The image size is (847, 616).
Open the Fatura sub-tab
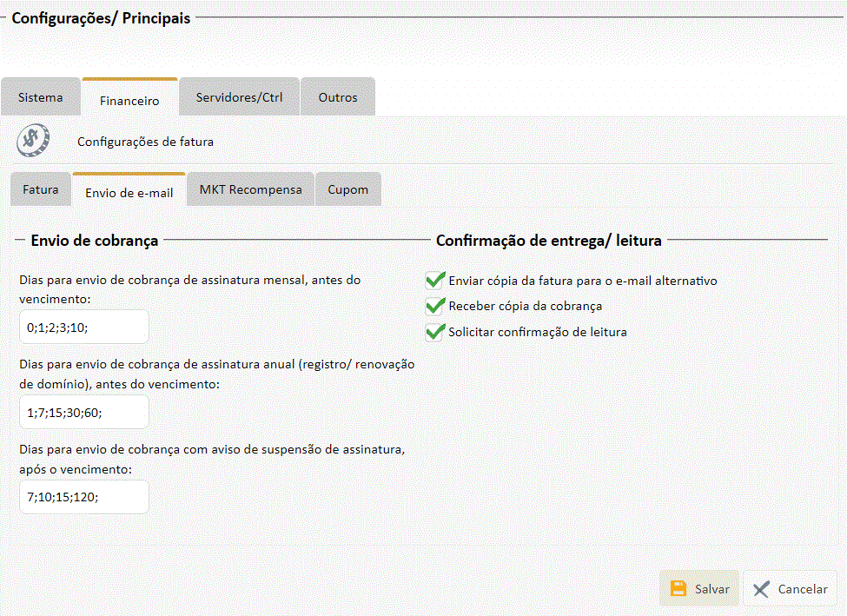point(41,189)
